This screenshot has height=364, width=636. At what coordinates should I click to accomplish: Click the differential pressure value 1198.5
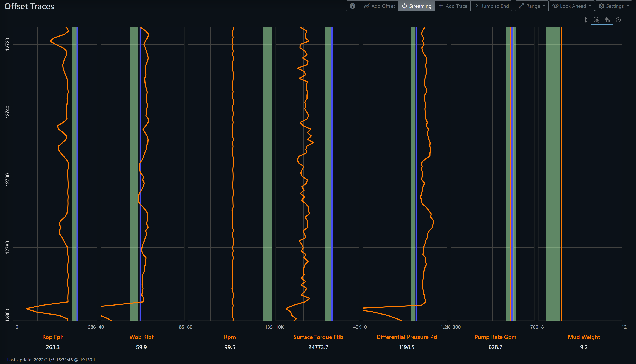click(x=407, y=347)
